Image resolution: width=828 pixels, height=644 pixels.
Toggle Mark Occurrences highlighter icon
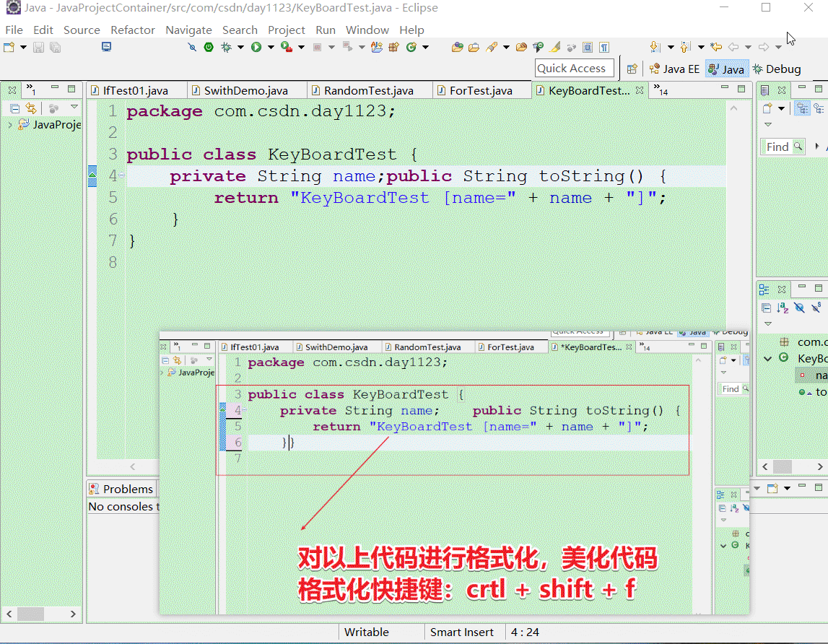(555, 47)
